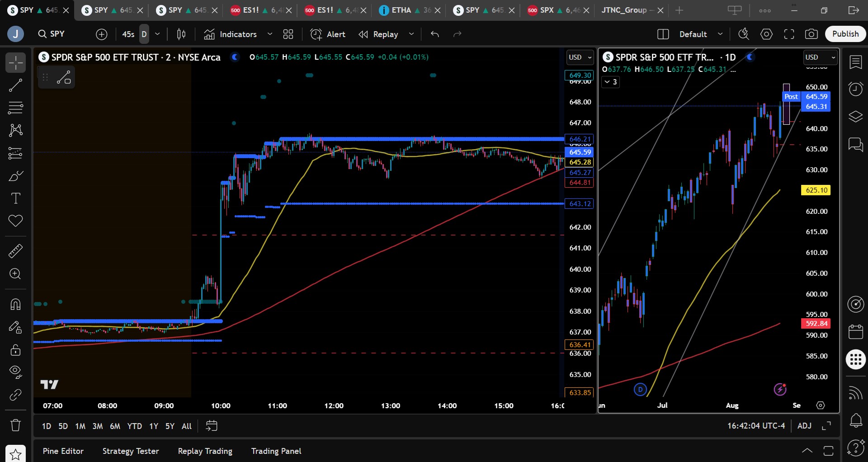Open Replay Trading panel

(205, 451)
